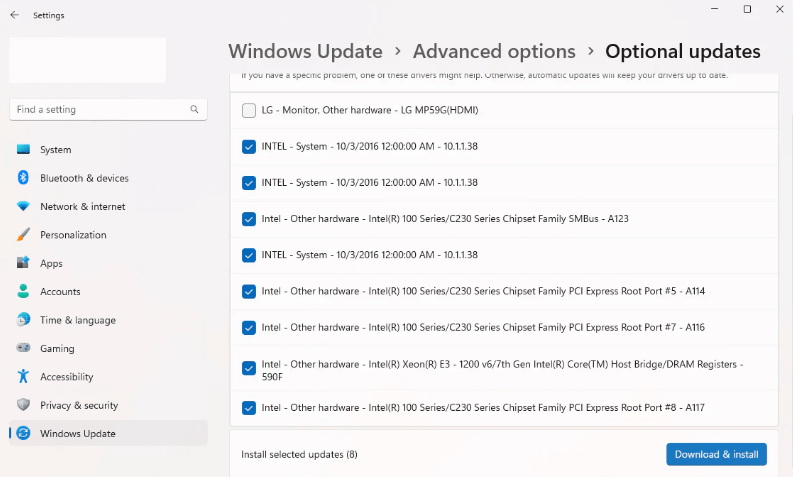Viewport: 793px width, 477px height.
Task: Open Network & internet settings
Action: pyautogui.click(x=83, y=206)
